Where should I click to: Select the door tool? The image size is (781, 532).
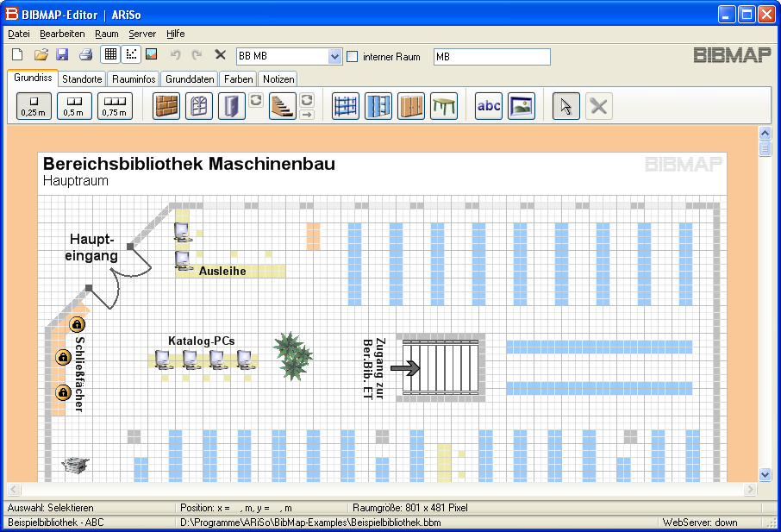(x=232, y=106)
